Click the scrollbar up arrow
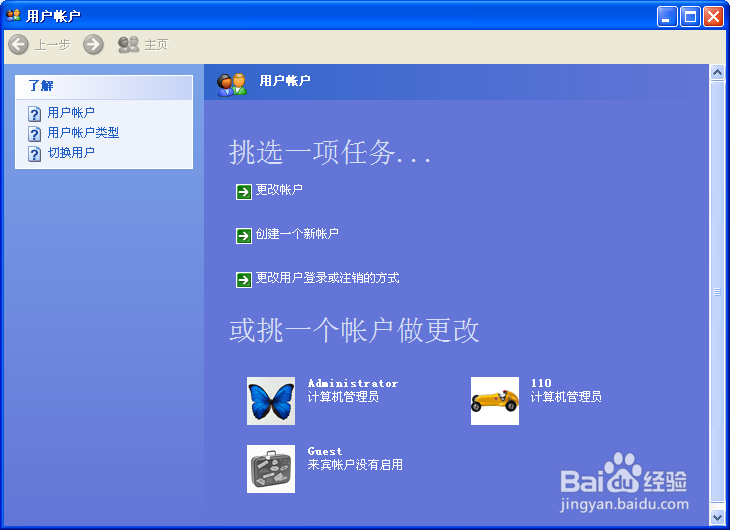This screenshot has height=530, width=730. click(x=717, y=73)
